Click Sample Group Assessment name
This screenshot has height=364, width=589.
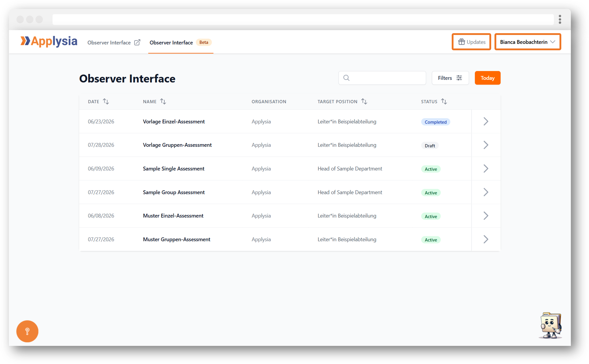pos(174,192)
